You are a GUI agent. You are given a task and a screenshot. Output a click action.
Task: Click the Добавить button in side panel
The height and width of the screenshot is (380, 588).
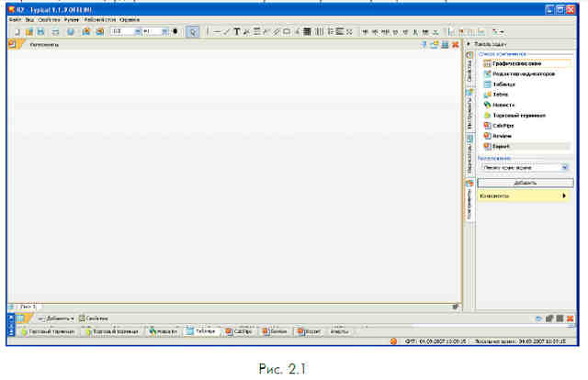pyautogui.click(x=525, y=183)
